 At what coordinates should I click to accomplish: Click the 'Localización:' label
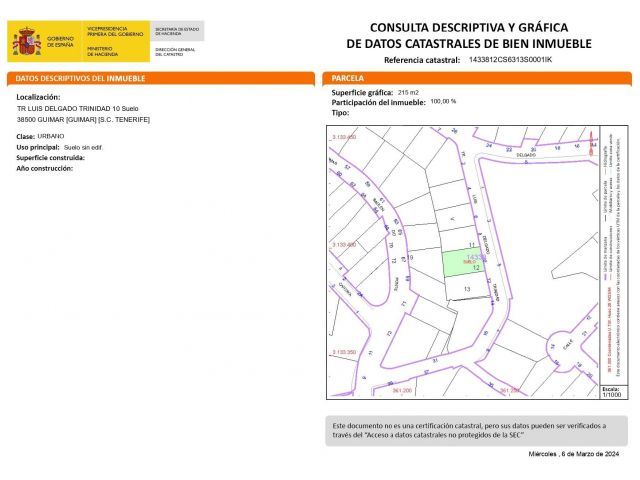[38, 97]
